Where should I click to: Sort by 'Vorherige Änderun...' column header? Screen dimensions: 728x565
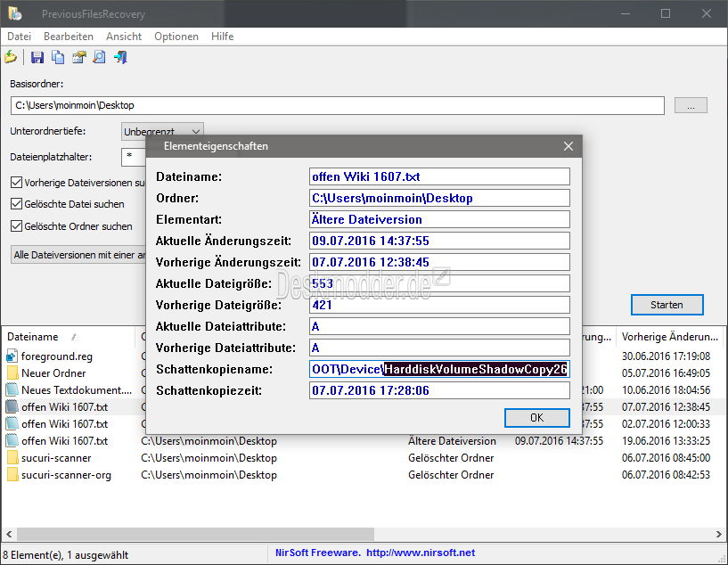tap(669, 337)
